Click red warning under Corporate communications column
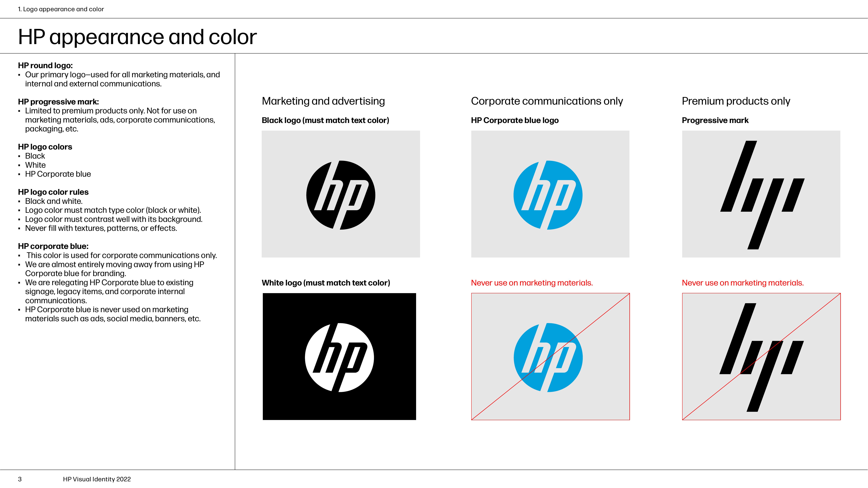The height and width of the screenshot is (488, 868). click(532, 283)
